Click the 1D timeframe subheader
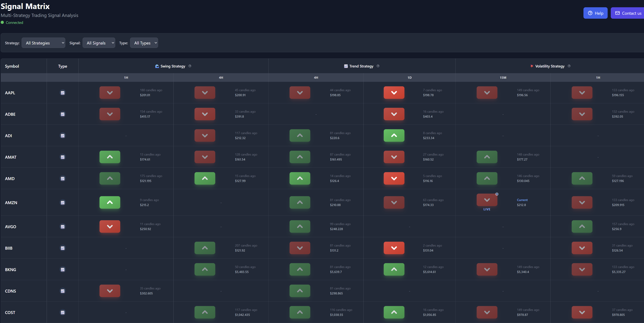The width and height of the screenshot is (644, 323). 410,78
